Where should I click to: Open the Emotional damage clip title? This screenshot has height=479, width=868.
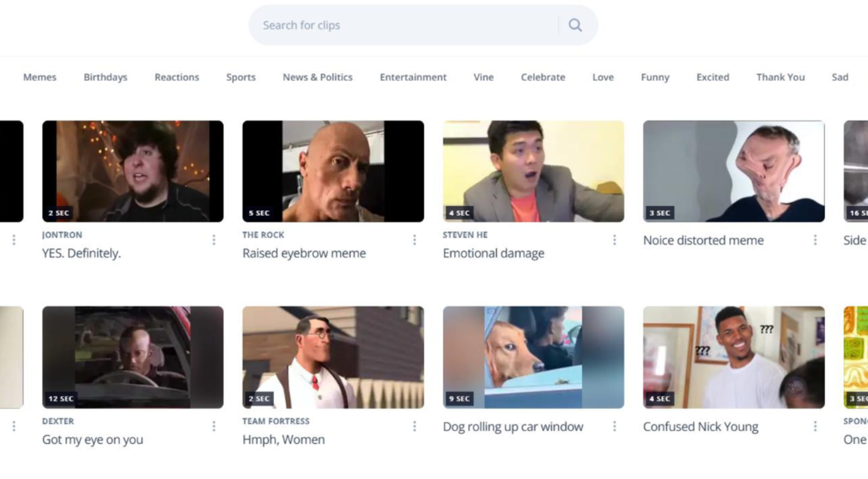coord(494,253)
